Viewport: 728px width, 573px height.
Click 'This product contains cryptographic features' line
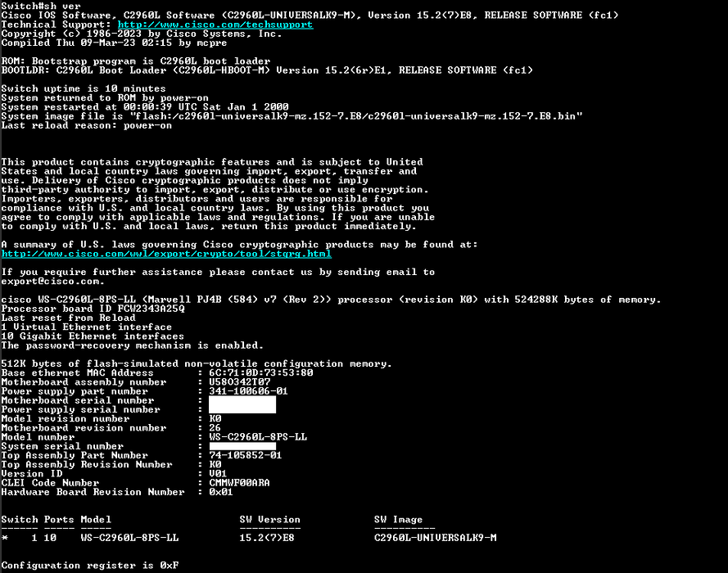(x=212, y=162)
